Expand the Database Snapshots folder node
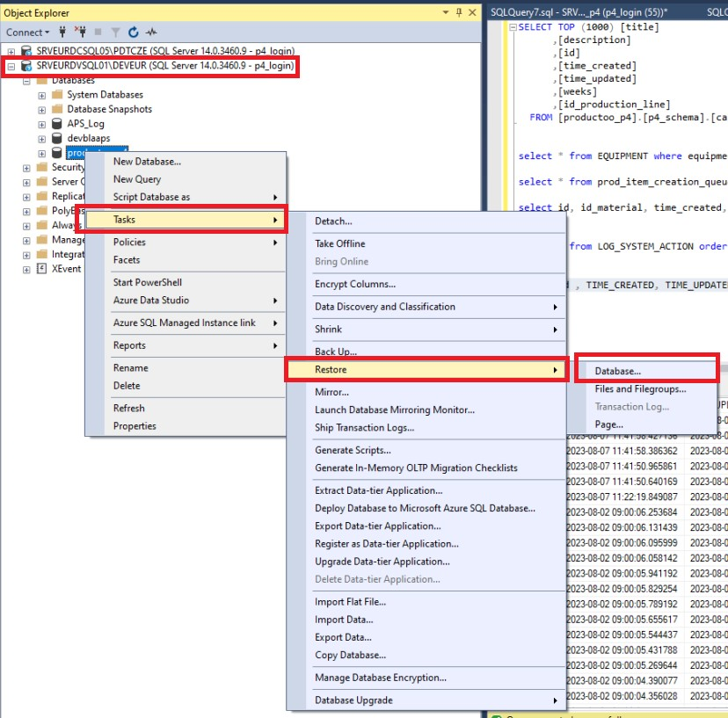Image resolution: width=728 pixels, height=718 pixels. click(42, 110)
